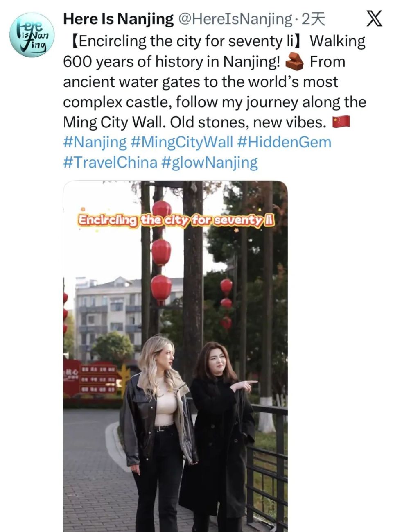Open the Here Is Nanjing profile avatar
Image resolution: width=393 pixels, height=532 pixels.
32,35
